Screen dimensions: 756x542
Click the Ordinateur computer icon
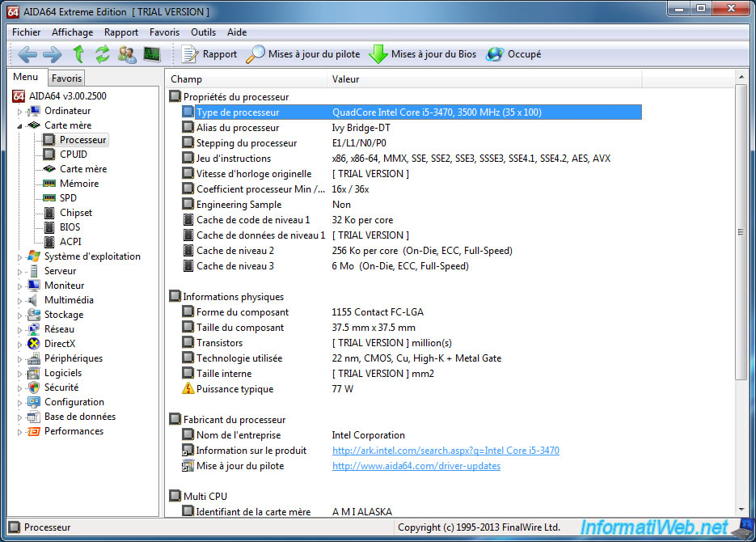[x=34, y=111]
